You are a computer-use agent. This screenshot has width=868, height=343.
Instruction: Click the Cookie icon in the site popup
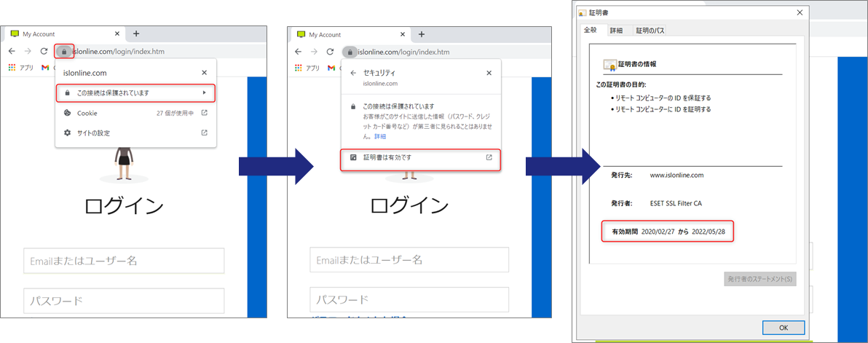(68, 113)
